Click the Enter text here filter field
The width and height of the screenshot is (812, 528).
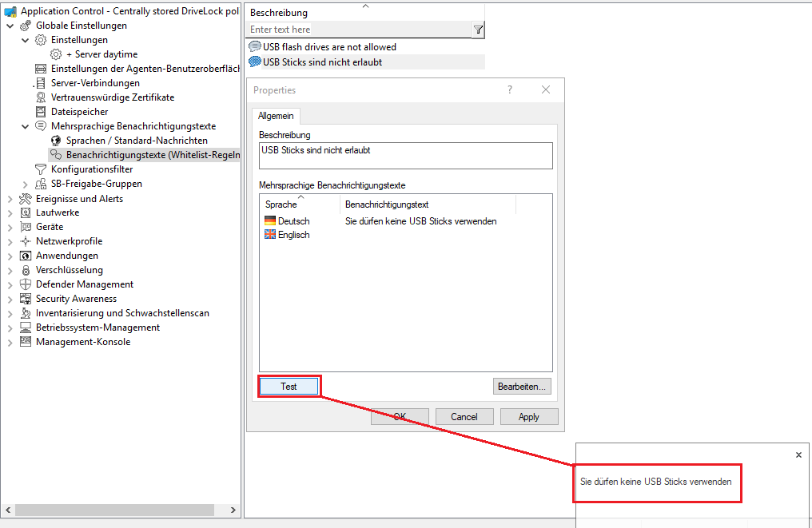pyautogui.click(x=360, y=30)
